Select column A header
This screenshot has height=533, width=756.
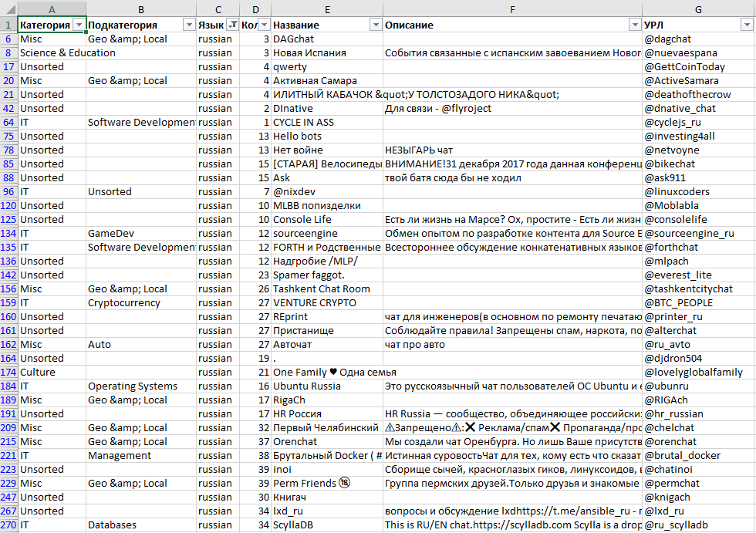[52, 8]
